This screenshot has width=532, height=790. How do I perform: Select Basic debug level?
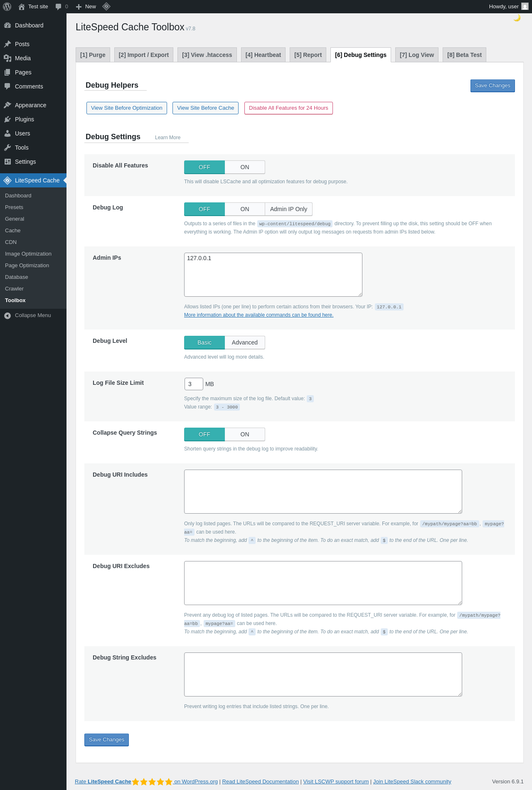coord(204,342)
